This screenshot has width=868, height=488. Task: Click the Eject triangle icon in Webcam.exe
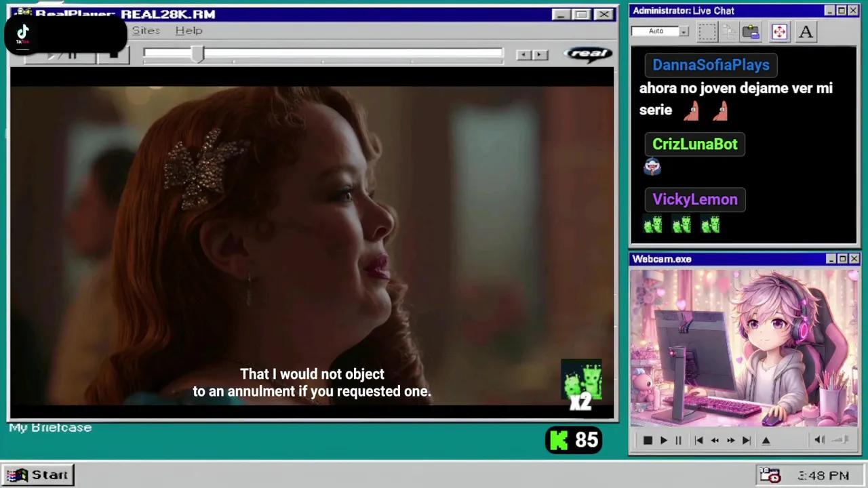[x=766, y=441]
